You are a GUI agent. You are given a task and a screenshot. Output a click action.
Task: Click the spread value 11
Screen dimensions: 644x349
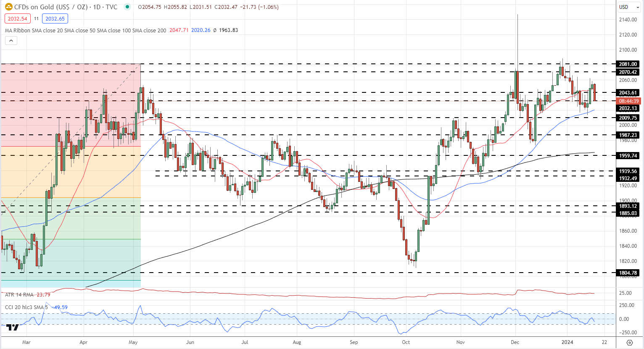point(37,19)
